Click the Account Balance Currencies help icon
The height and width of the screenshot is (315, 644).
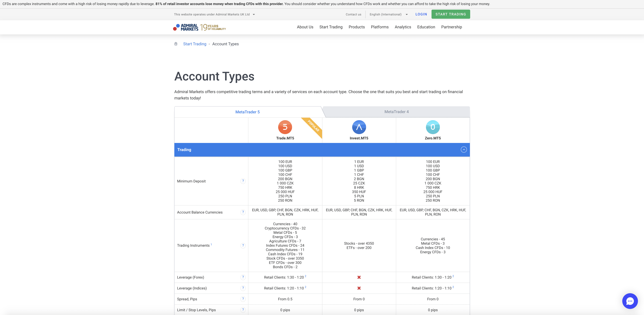coord(243,212)
